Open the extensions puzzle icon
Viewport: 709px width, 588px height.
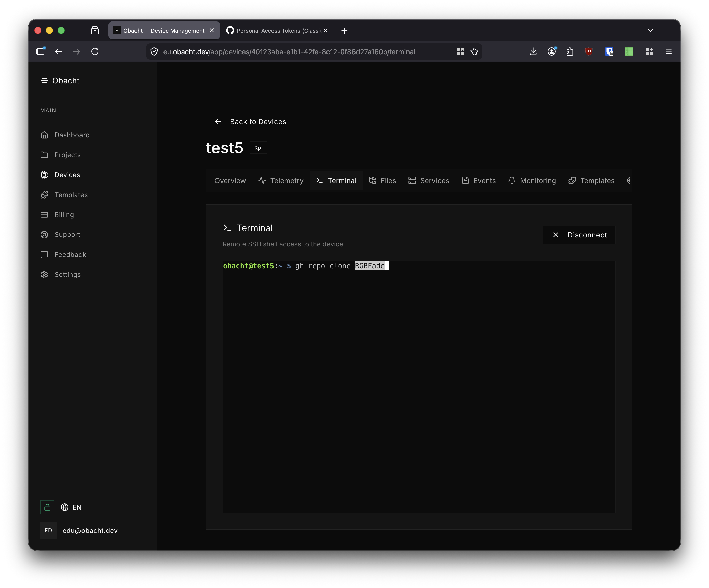(570, 51)
